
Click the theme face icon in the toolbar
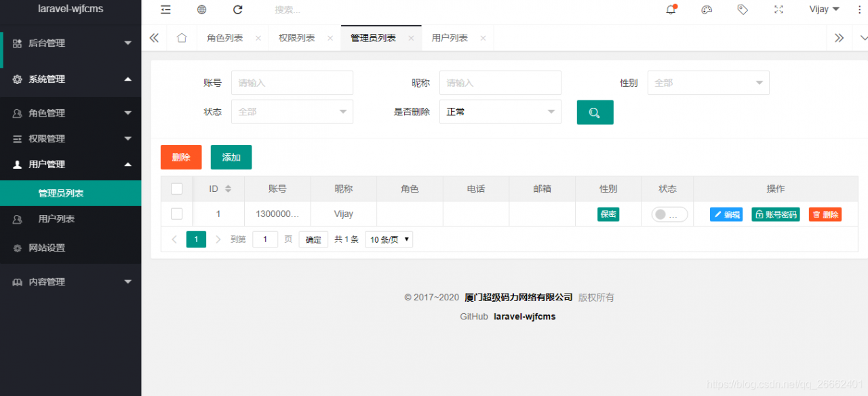(707, 9)
